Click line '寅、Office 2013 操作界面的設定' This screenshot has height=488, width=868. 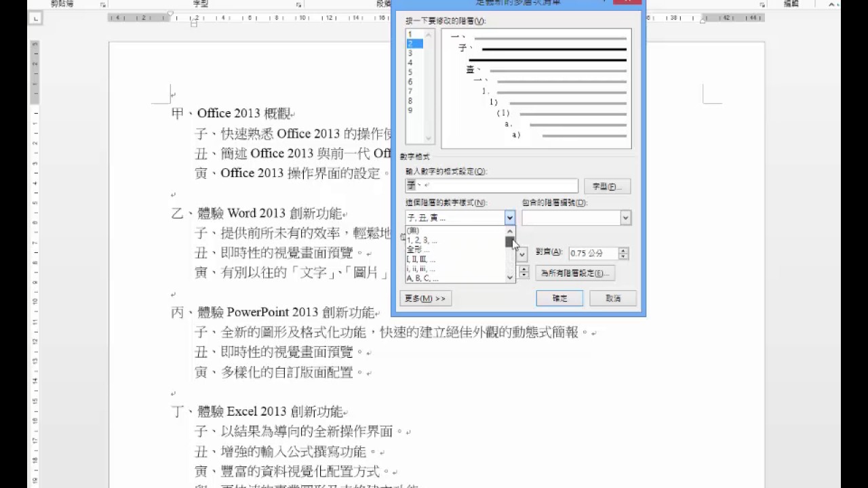click(288, 174)
